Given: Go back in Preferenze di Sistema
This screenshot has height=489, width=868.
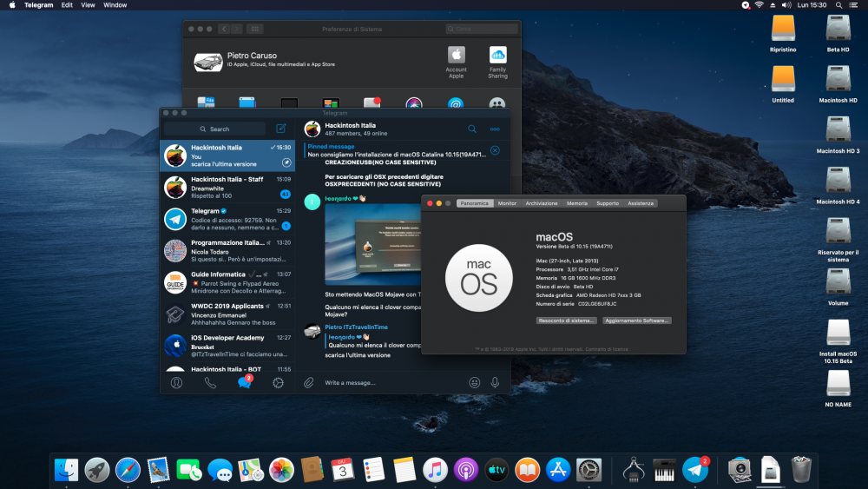Looking at the screenshot, I should click(x=224, y=29).
